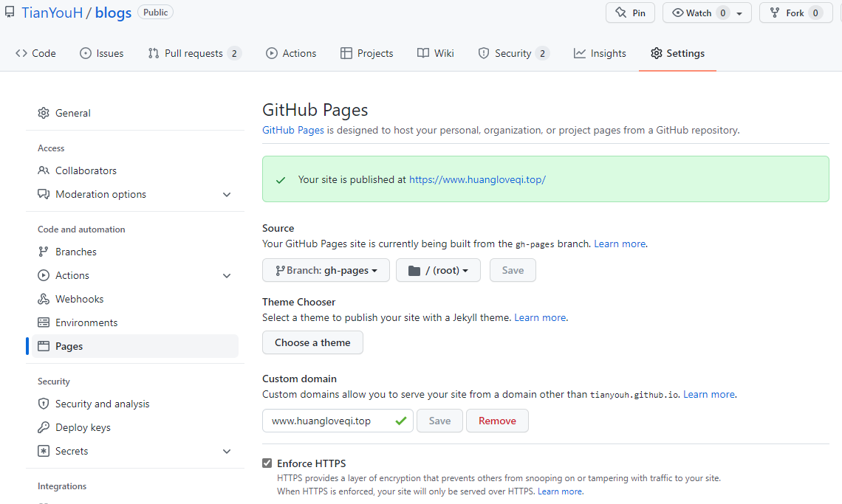
Task: Open the Watch dropdown arrow
Action: coord(739,13)
